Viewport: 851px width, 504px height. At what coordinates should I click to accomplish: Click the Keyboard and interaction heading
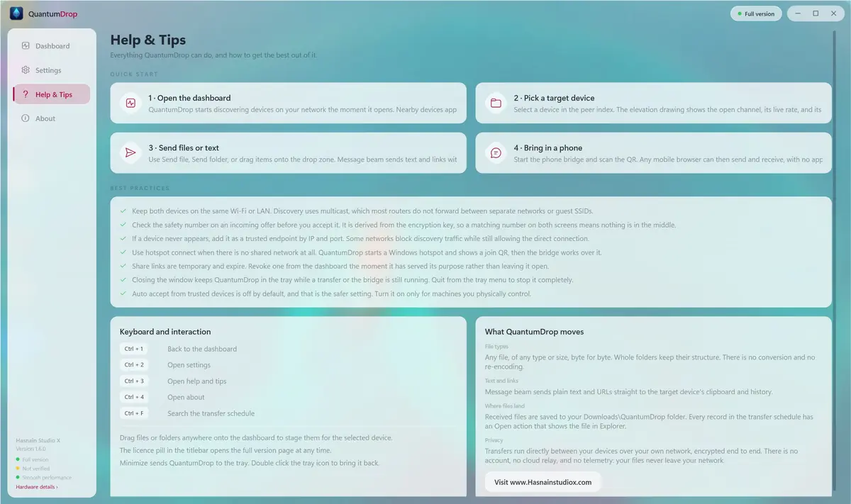click(165, 332)
